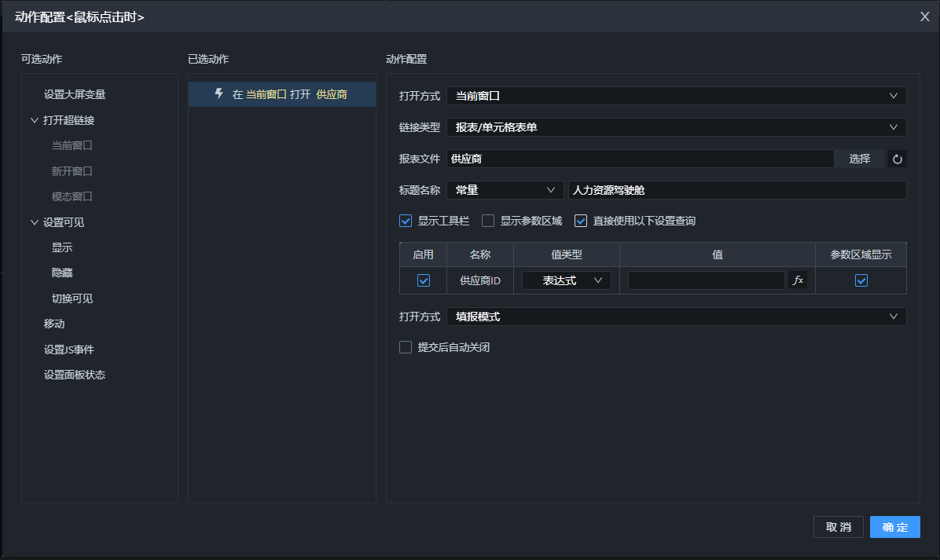The height and width of the screenshot is (560, 940).
Task: Open the 标题名称 常量 dropdown
Action: [505, 190]
